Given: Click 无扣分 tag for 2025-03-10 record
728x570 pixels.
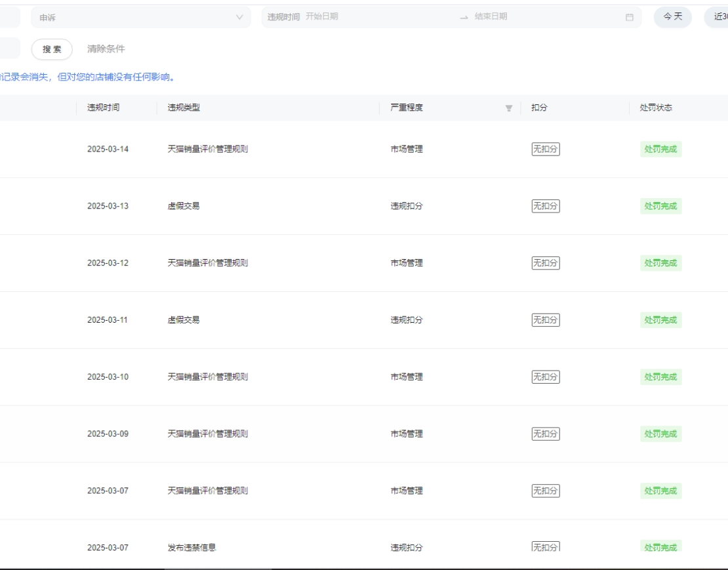Looking at the screenshot, I should (x=545, y=377).
